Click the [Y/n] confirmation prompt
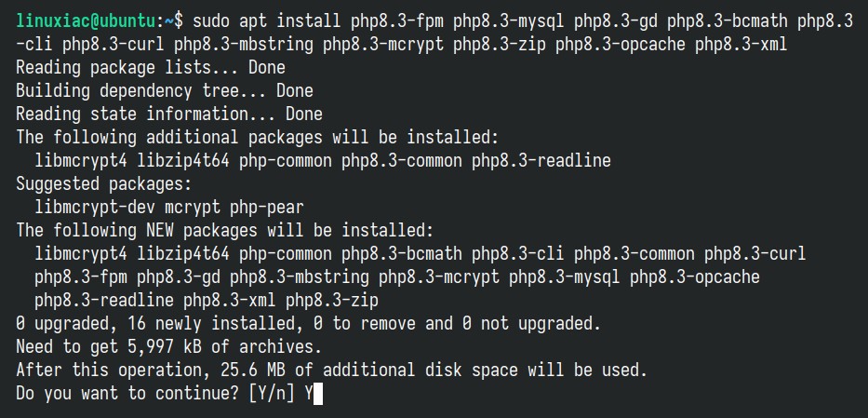This screenshot has height=418, width=868. coord(272,394)
